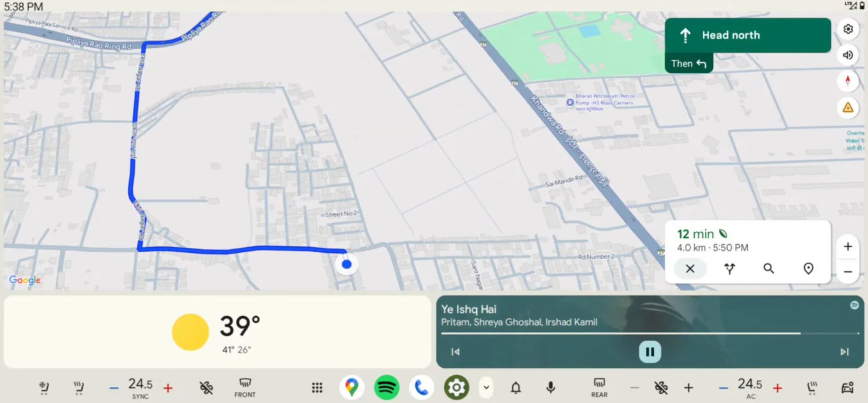End navigation with the X button
This screenshot has width=868, height=403.
pyautogui.click(x=690, y=269)
